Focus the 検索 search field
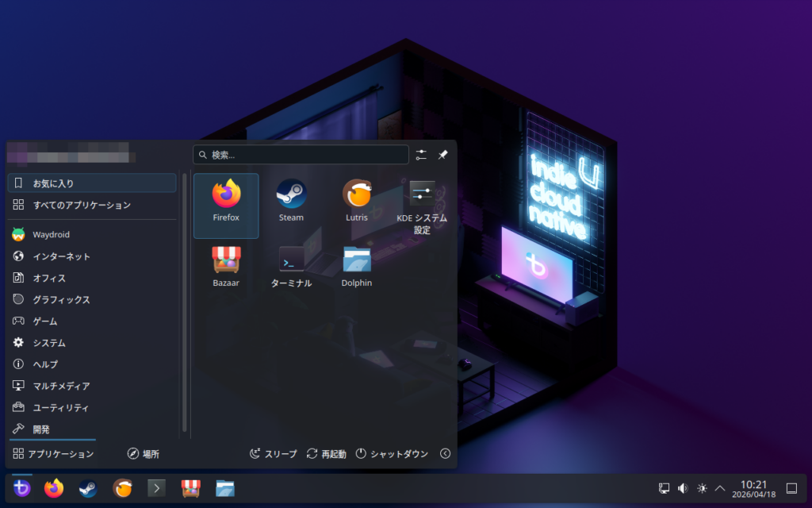812x508 pixels. coord(301,155)
